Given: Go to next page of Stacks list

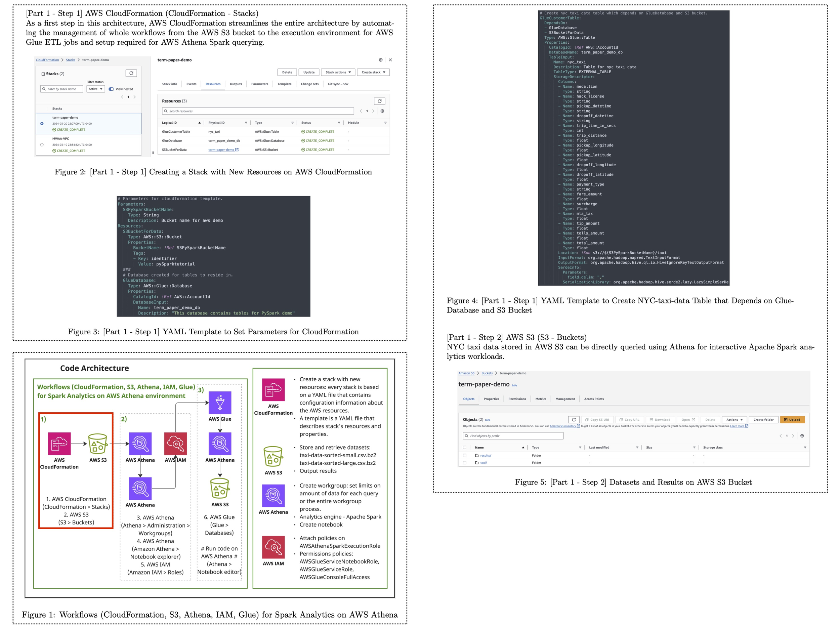Looking at the screenshot, I should tap(134, 97).
